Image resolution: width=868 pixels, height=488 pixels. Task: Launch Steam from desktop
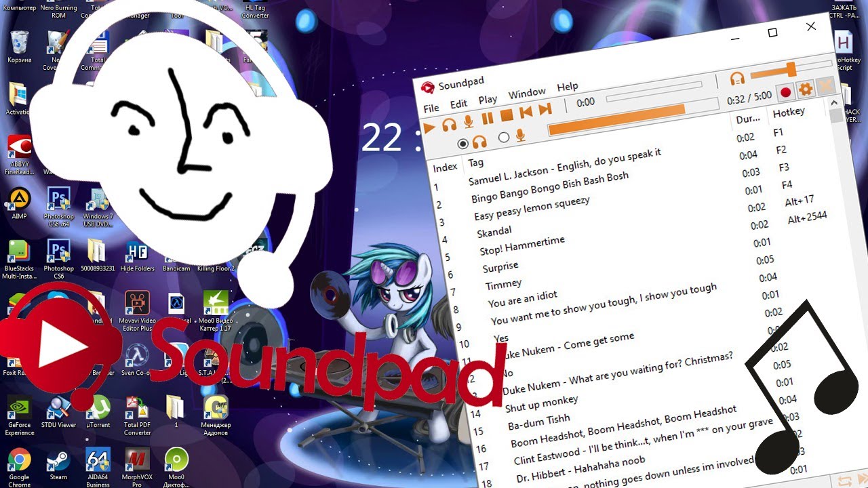[x=58, y=464]
